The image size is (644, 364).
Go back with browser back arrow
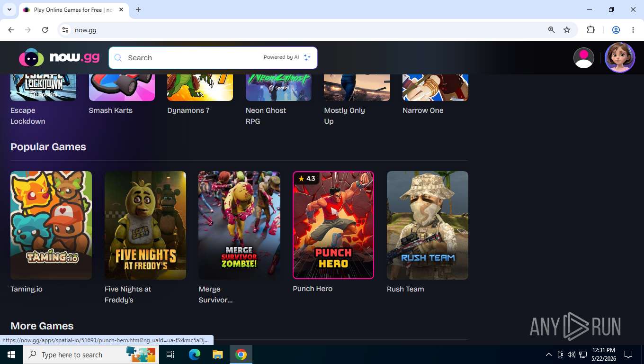tap(11, 30)
